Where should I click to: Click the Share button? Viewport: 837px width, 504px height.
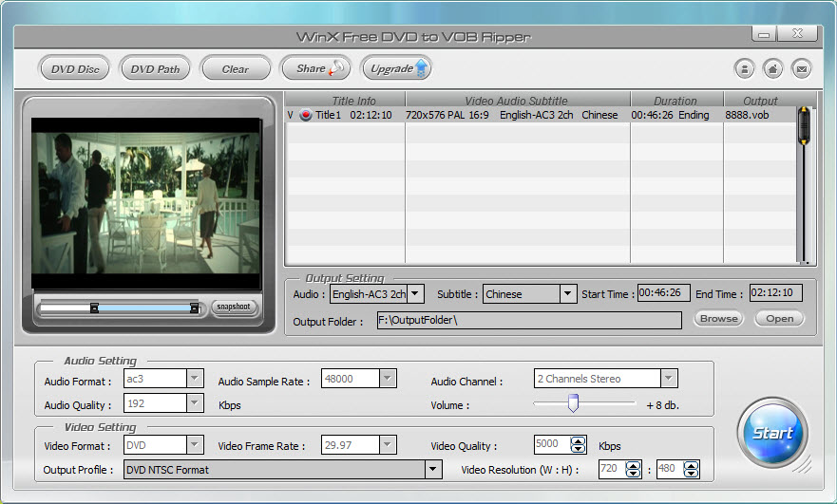316,68
